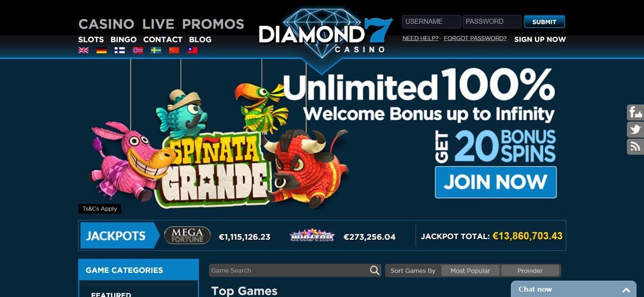This screenshot has height=297, width=644.
Task: Sort games by Most Popular
Action: pyautogui.click(x=470, y=271)
